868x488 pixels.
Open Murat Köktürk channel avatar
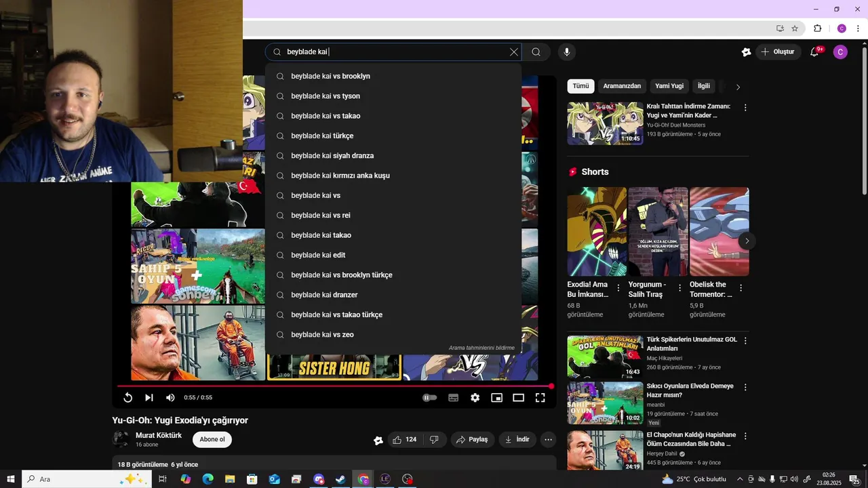pos(121,439)
